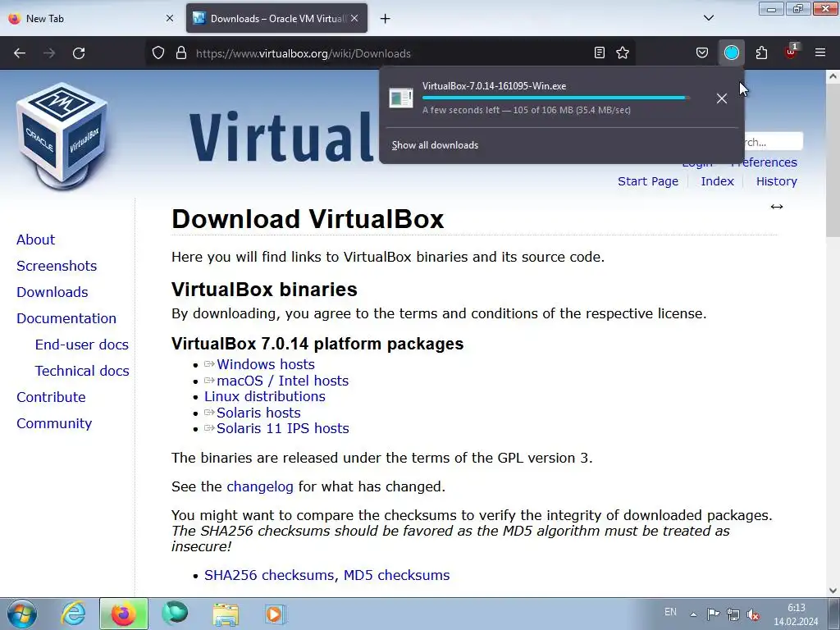The width and height of the screenshot is (840, 630).
Task: Click the page scrollbar up arrow
Action: coord(833,76)
